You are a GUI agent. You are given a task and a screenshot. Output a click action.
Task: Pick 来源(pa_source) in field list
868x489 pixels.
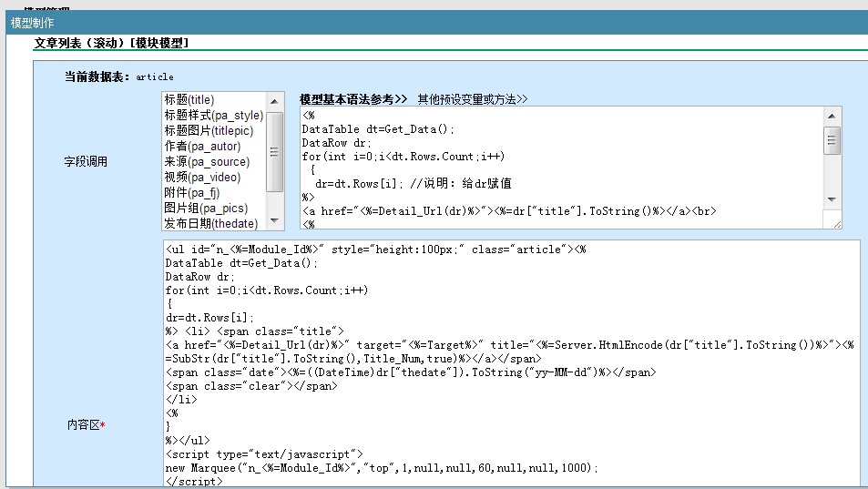point(207,162)
